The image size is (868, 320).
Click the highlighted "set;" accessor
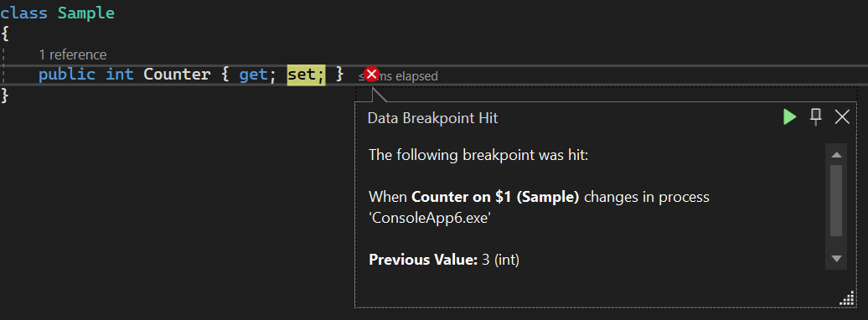[x=306, y=75]
